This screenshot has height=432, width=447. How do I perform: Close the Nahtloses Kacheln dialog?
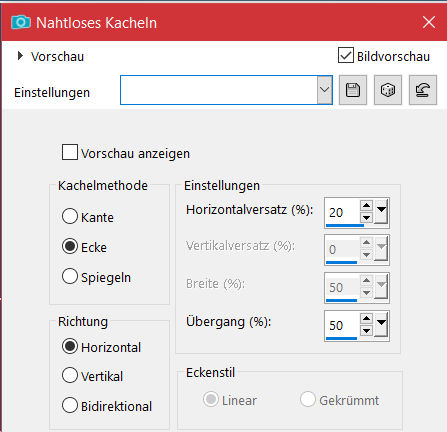coord(429,22)
